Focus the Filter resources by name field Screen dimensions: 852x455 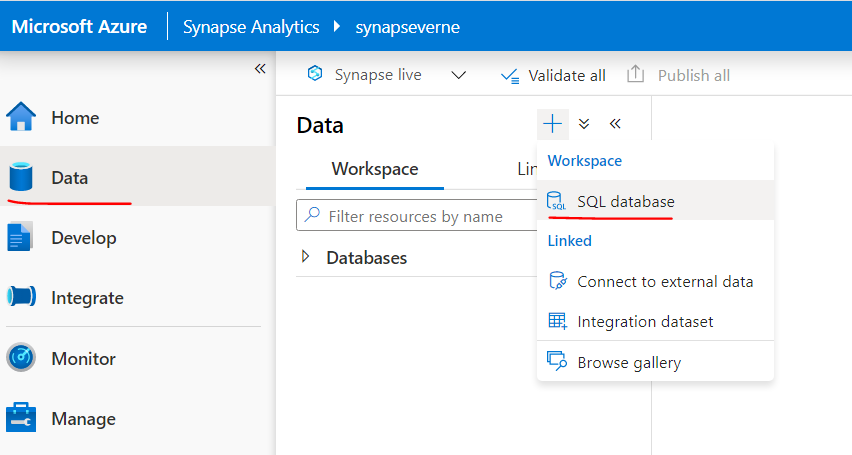click(417, 215)
